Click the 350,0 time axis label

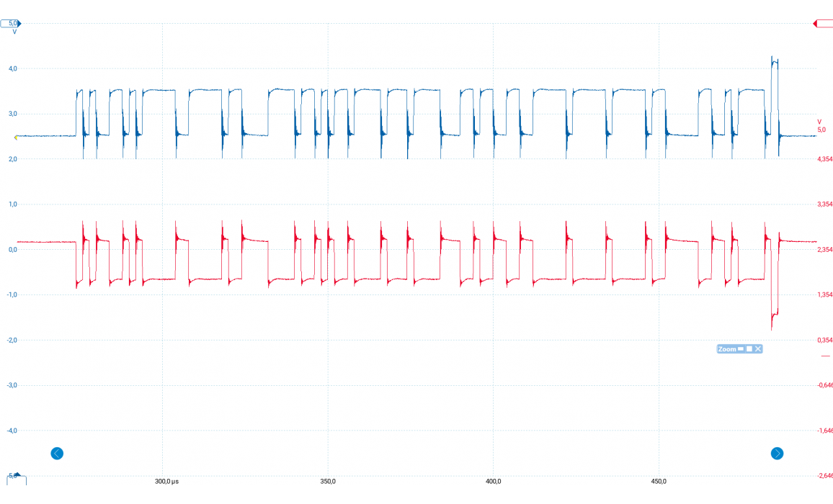click(328, 481)
